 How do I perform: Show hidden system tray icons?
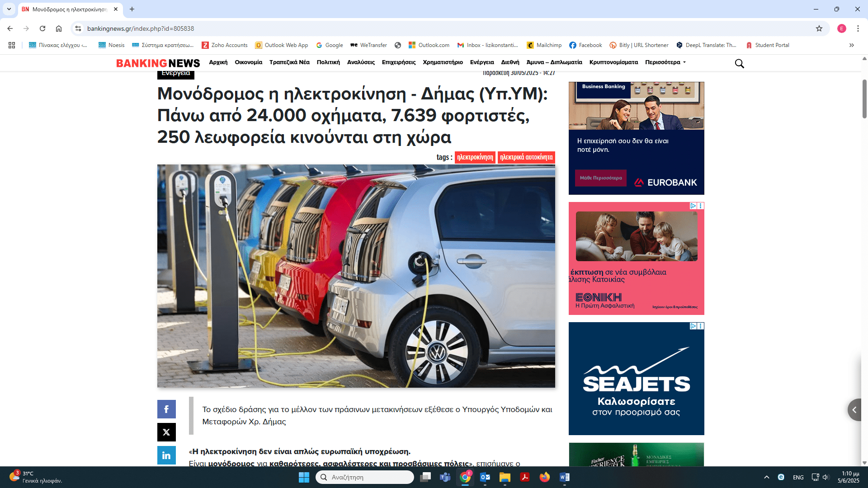point(766,477)
